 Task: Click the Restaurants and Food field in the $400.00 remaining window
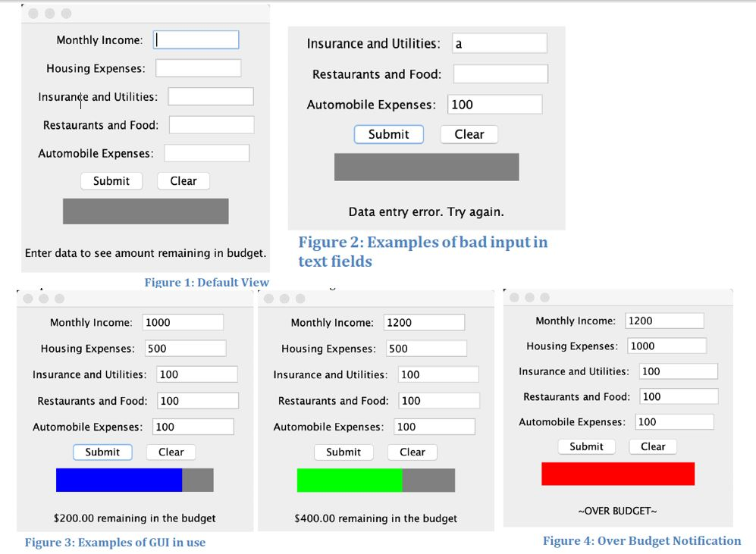pos(439,401)
